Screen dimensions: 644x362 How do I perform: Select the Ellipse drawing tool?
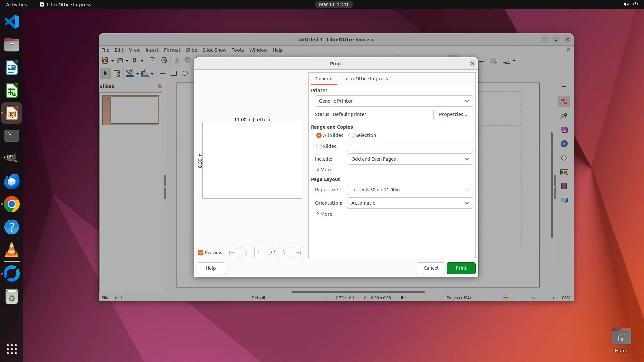(185, 73)
